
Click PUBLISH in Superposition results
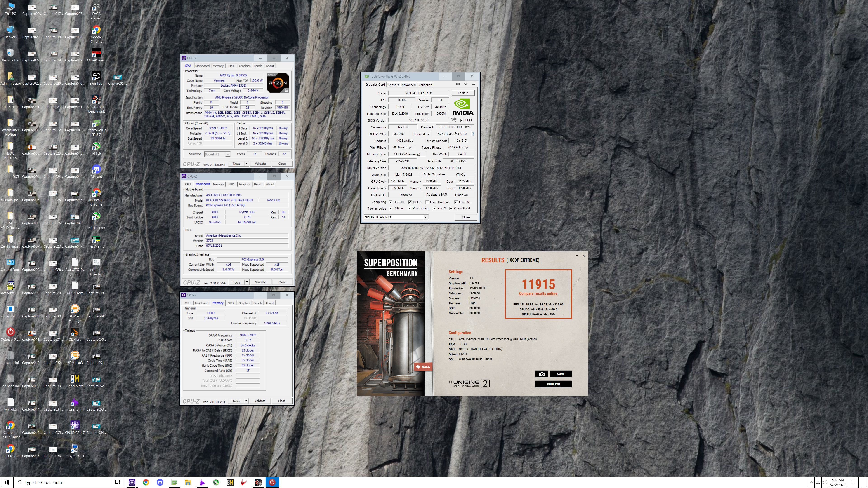(x=553, y=384)
